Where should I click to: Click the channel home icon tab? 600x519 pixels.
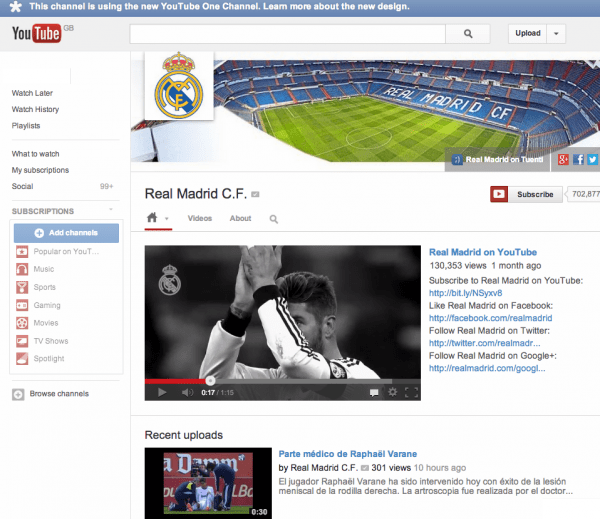[152, 218]
